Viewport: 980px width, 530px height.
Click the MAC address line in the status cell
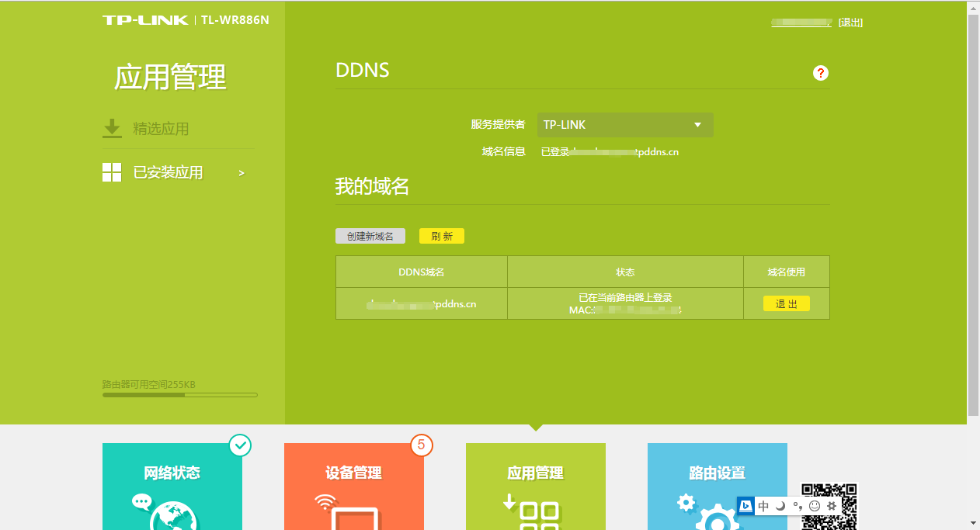pyautogui.click(x=625, y=310)
